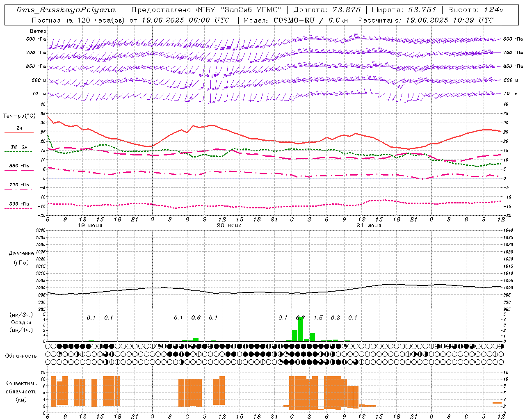525x420 pixels.
Task: Select the longitude value 73.875
Action: point(347,10)
